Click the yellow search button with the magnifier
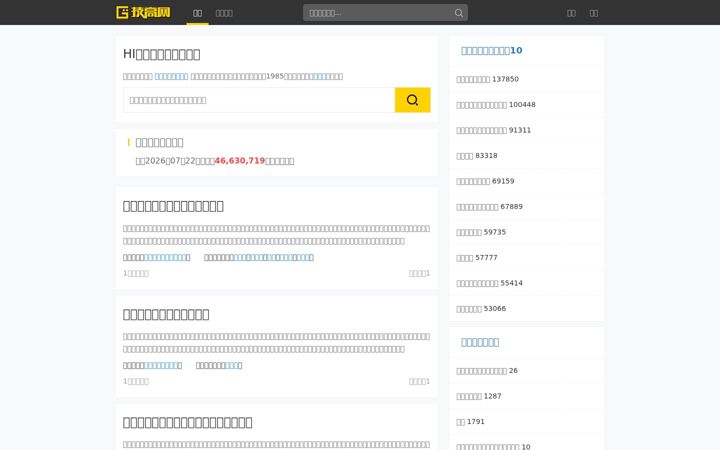720x450 pixels. (x=412, y=100)
